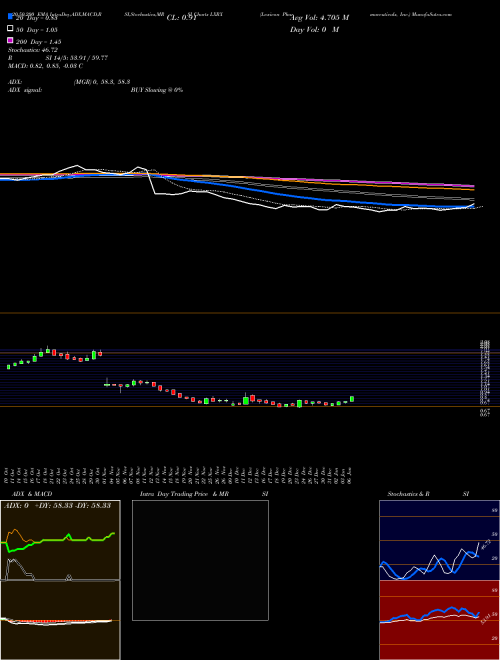
Task: Click the last green candlestick on price chart
Action: click(x=352, y=399)
